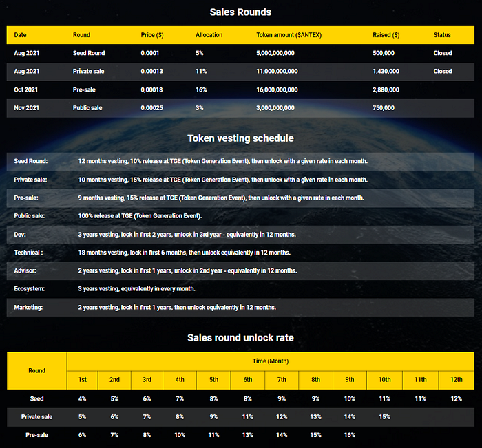Select the 11,000,000,000 token amount
This screenshot has width=482, height=448.
click(277, 72)
